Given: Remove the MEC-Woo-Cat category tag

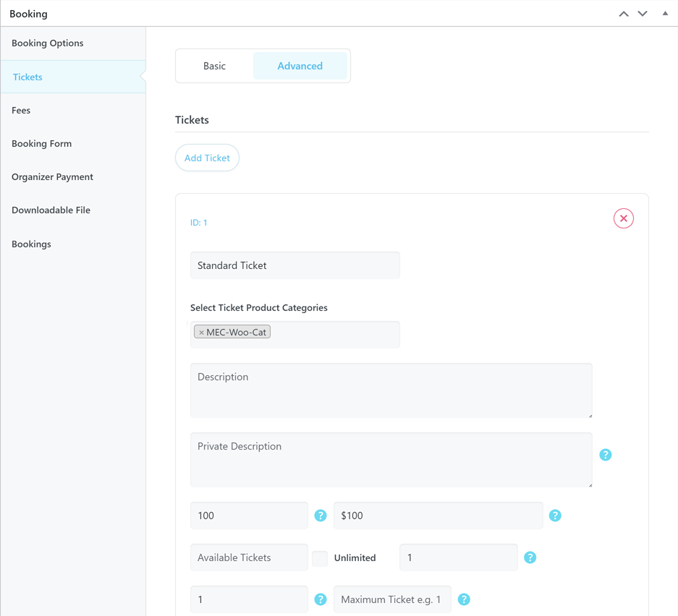Looking at the screenshot, I should point(201,333).
